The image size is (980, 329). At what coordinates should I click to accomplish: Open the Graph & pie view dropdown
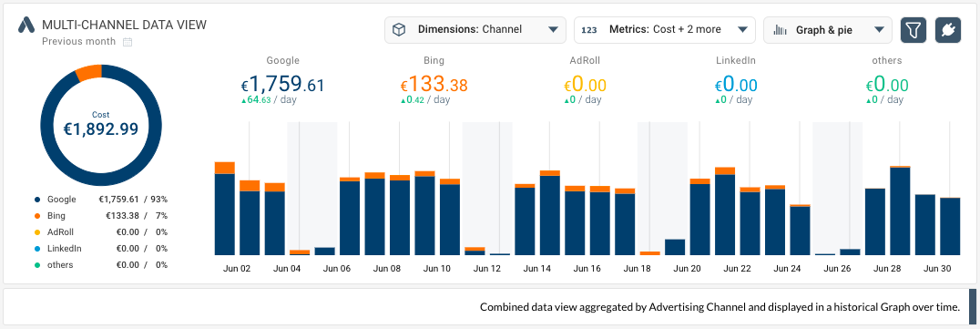(828, 29)
